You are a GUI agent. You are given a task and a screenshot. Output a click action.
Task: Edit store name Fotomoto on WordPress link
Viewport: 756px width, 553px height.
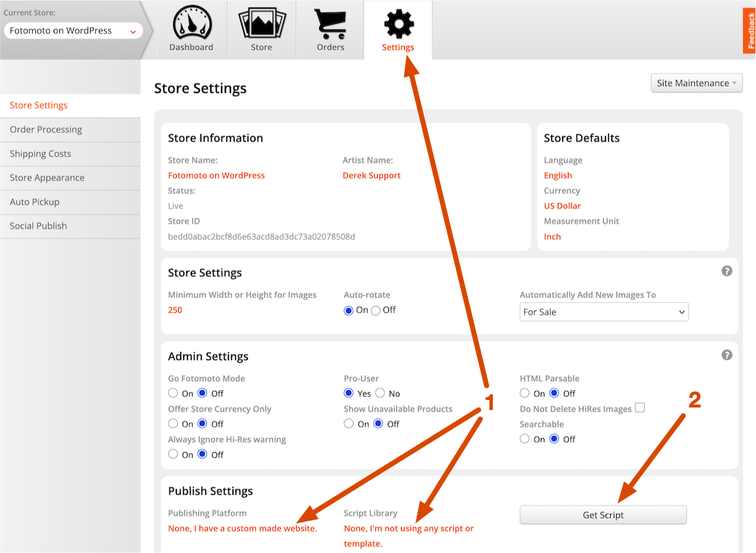217,176
